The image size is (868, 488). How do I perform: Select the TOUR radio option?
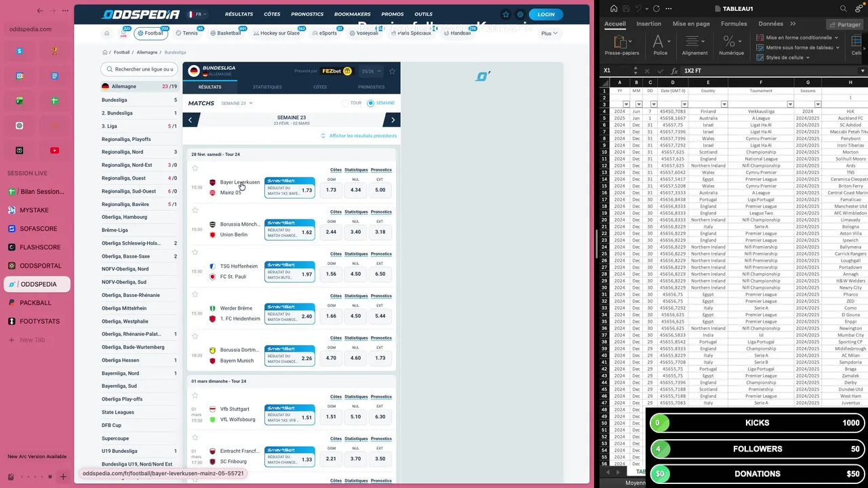[x=345, y=103]
